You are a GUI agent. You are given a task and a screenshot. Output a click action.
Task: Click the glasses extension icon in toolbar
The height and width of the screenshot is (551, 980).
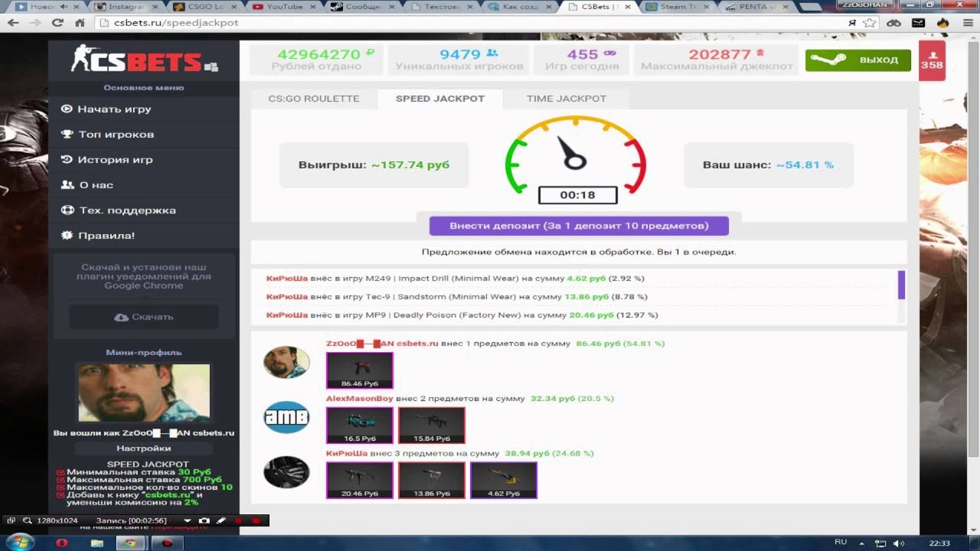tap(893, 23)
